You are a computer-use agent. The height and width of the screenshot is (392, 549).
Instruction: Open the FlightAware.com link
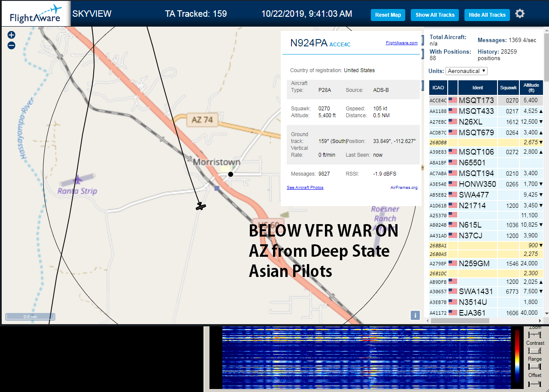[402, 43]
